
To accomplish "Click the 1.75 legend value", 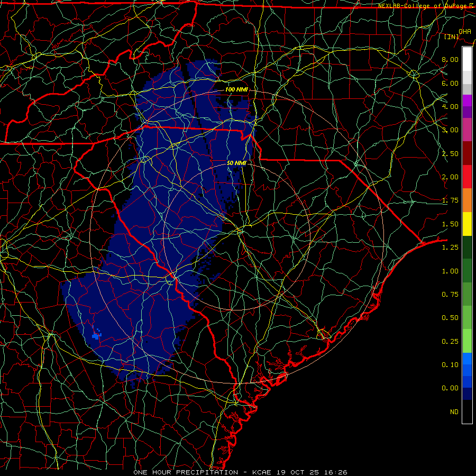I will pyautogui.click(x=450, y=200).
